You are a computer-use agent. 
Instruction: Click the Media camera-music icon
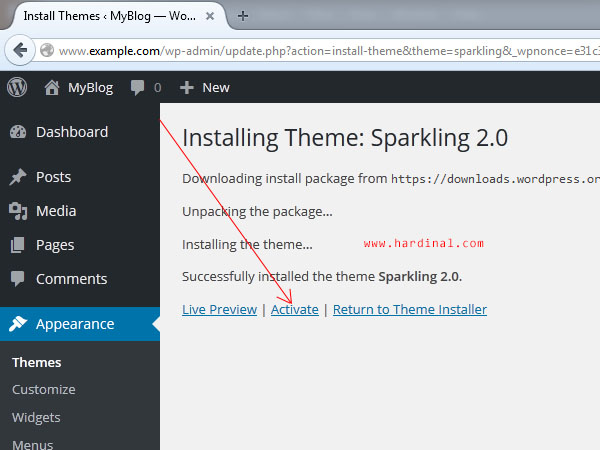[18, 211]
